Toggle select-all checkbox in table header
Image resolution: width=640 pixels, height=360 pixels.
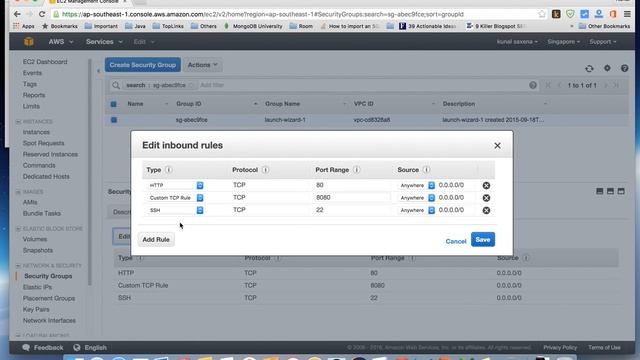point(114,104)
